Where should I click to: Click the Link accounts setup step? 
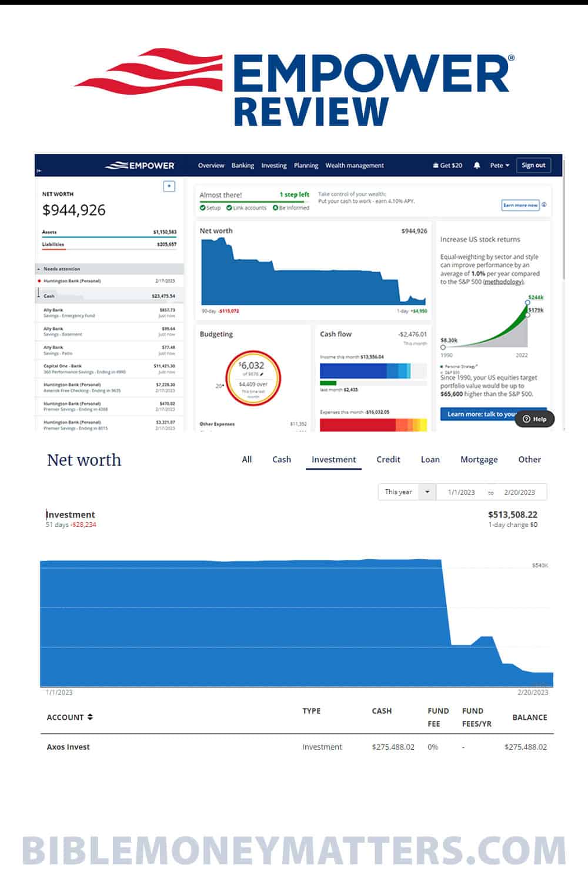click(246, 208)
